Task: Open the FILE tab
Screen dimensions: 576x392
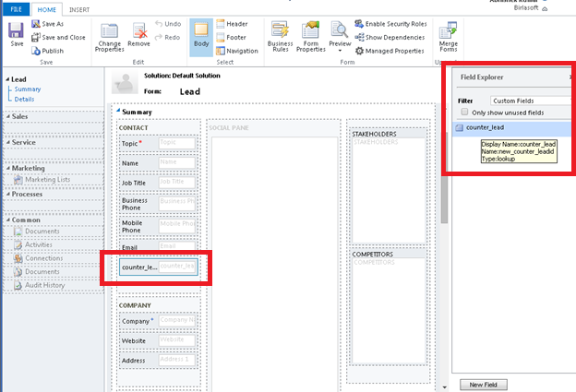Action: tap(17, 9)
